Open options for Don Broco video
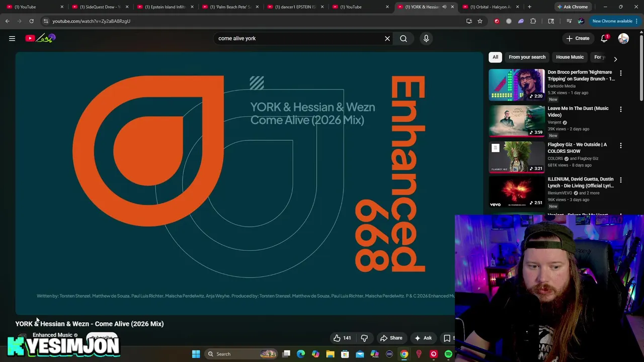Screen dimensions: 644x362 coord(620,73)
